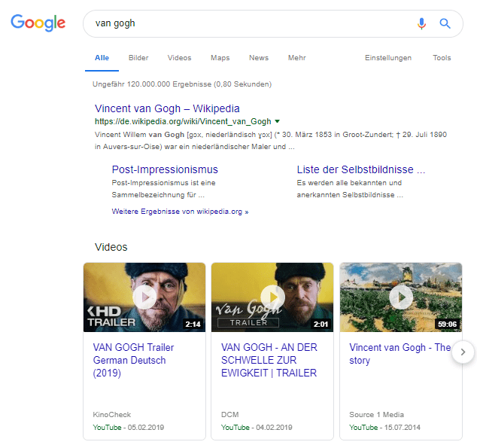Play the DCM van Gogh Trailer thumbnail
The height and width of the screenshot is (448, 477).
point(272,297)
